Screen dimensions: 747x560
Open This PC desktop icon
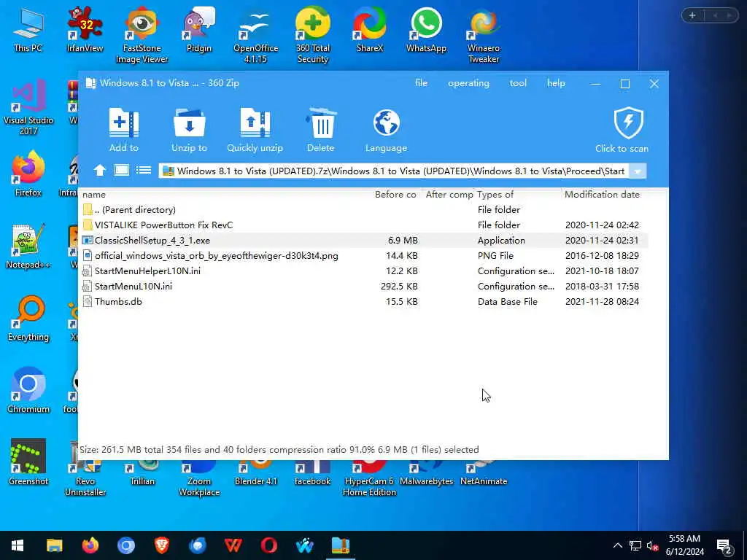(28, 29)
